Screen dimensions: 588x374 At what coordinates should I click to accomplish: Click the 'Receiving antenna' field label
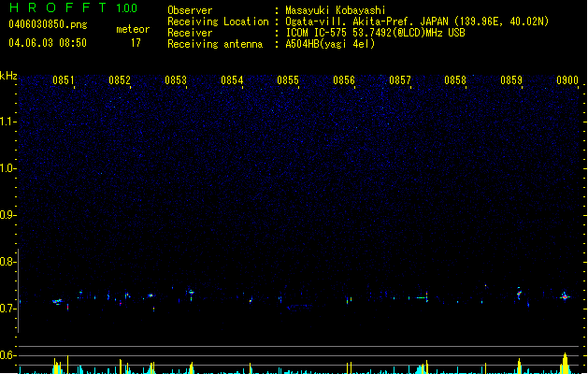tap(215, 44)
